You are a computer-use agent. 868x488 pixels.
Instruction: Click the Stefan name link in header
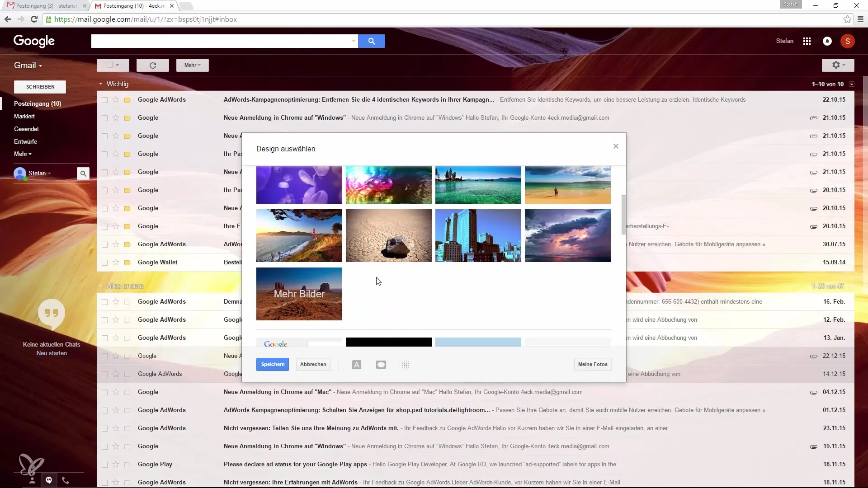pos(785,41)
